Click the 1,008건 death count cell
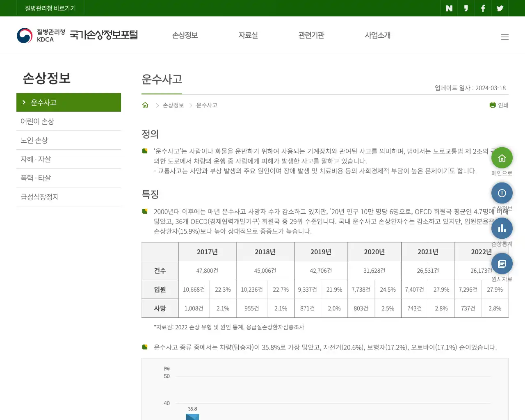Screen dimensions: 525x420 (x=194, y=308)
